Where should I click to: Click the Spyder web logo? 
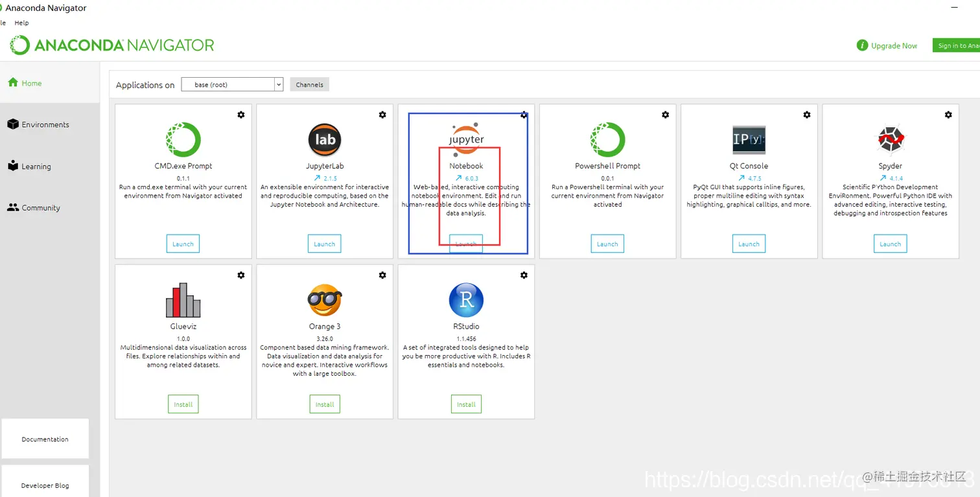(x=891, y=139)
